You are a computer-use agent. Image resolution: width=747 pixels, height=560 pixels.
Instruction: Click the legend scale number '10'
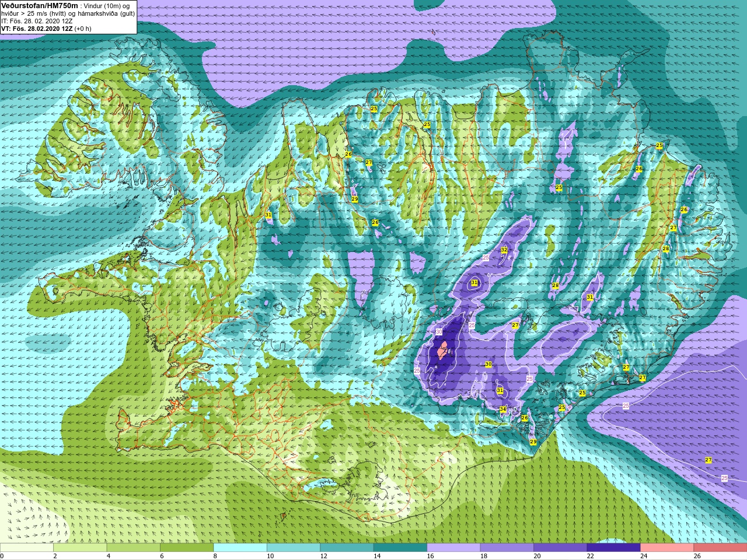270,556
